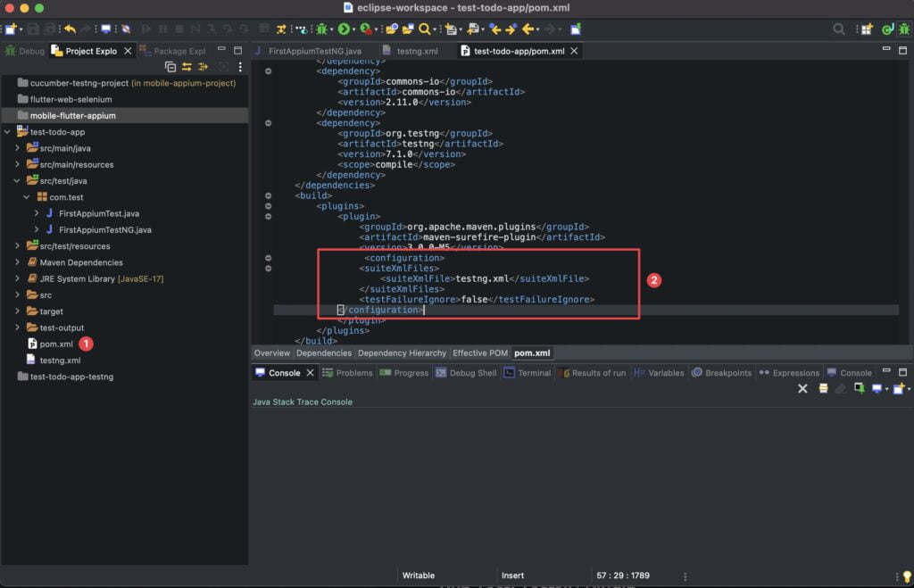Click the Open Type folder icon
The image size is (914, 588).
[x=392, y=29]
